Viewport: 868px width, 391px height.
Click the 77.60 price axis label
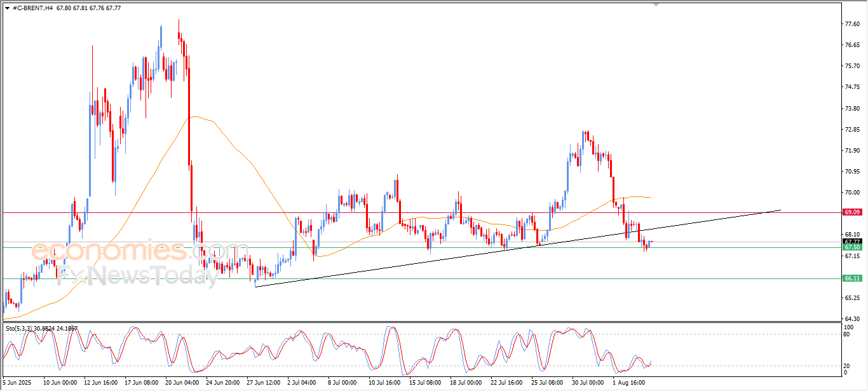pyautogui.click(x=852, y=24)
